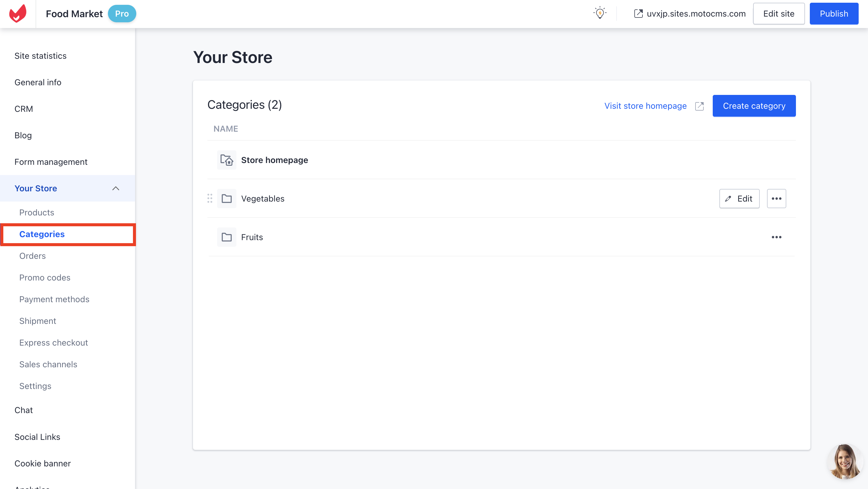Open more options for Fruits category

pyautogui.click(x=776, y=237)
